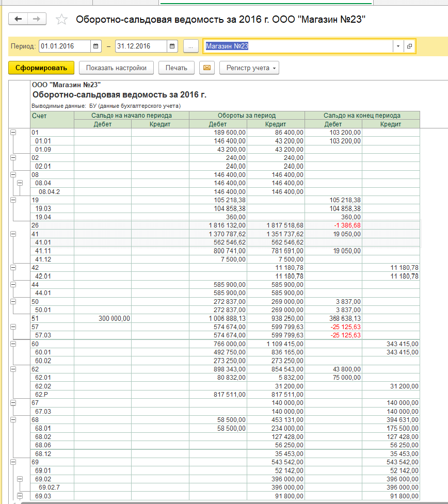The height and width of the screenshot is (504, 448).
Task: Select the account 51 row cell
Action: tap(52, 319)
